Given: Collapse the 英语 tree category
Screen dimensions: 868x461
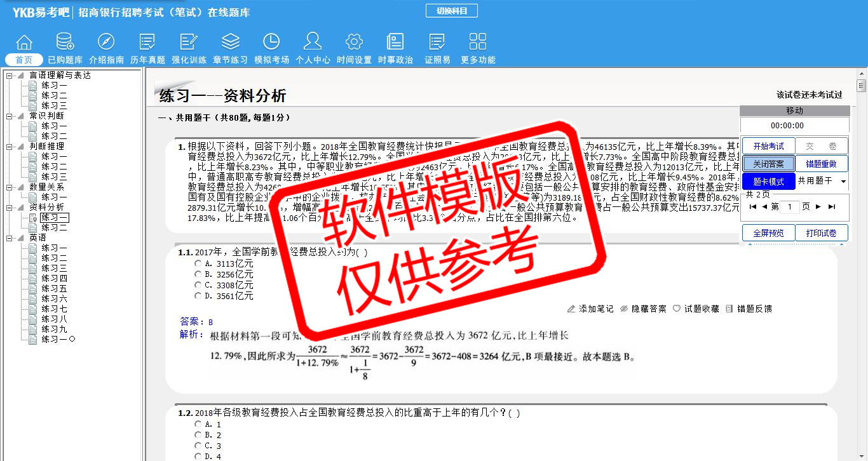Looking at the screenshot, I should click(x=10, y=237).
